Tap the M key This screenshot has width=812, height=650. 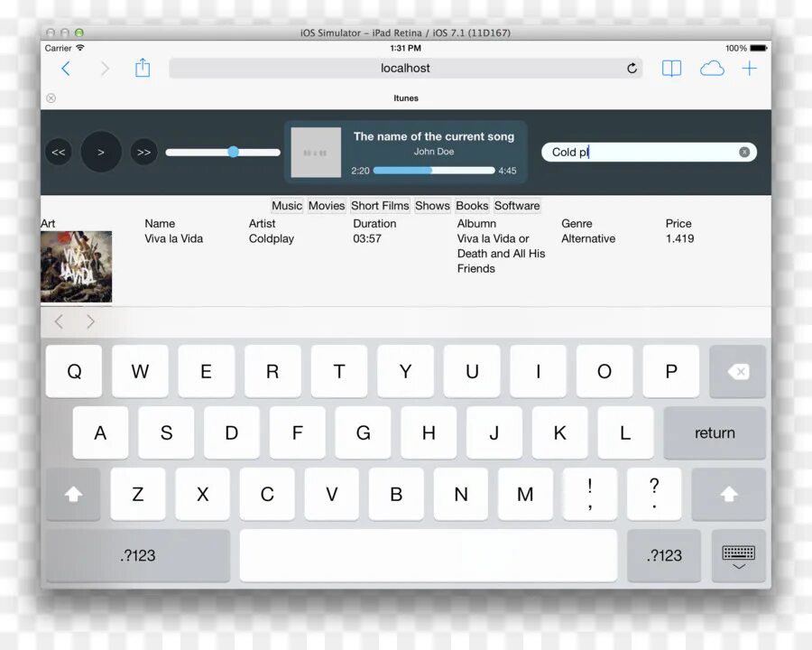pos(525,494)
